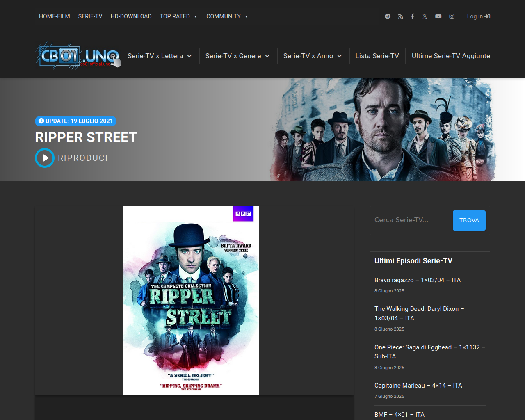Expand the Serie-TV x Genere dropdown
525x420 pixels.
[x=237, y=56]
